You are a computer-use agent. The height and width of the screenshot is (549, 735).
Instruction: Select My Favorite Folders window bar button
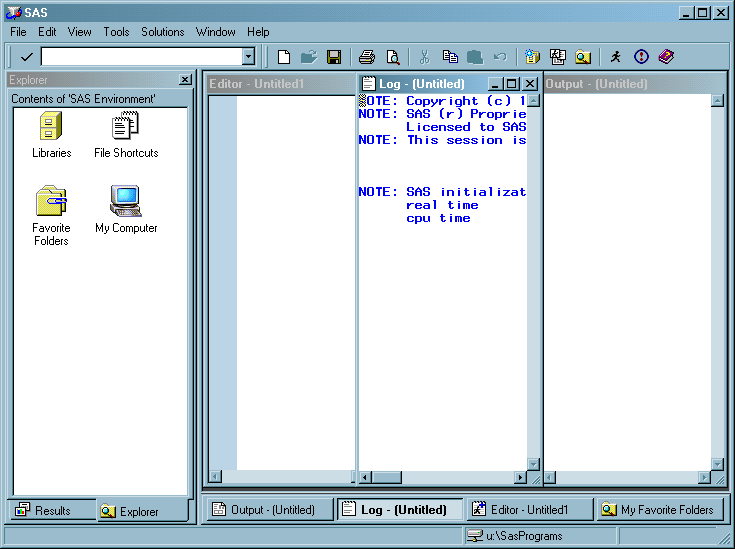point(660,509)
